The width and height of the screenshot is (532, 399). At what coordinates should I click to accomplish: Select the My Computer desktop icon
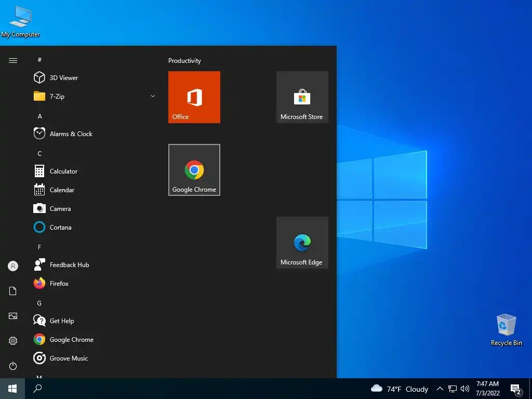20,21
